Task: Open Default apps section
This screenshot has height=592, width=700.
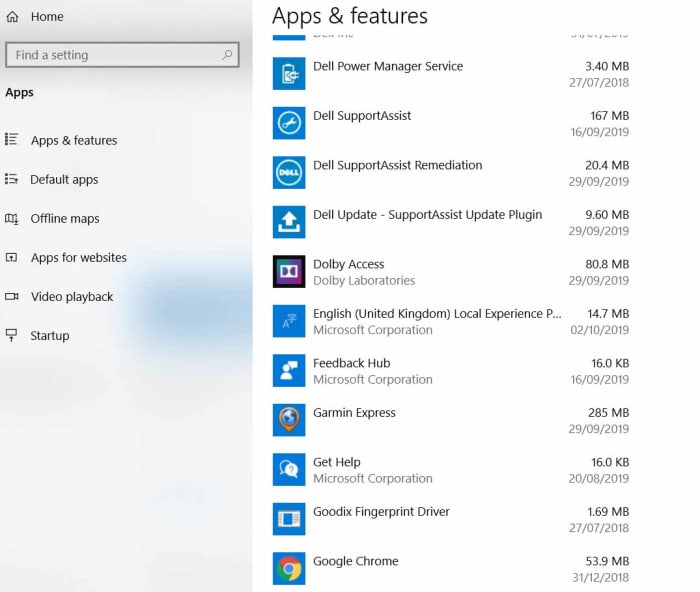Action: coord(64,179)
